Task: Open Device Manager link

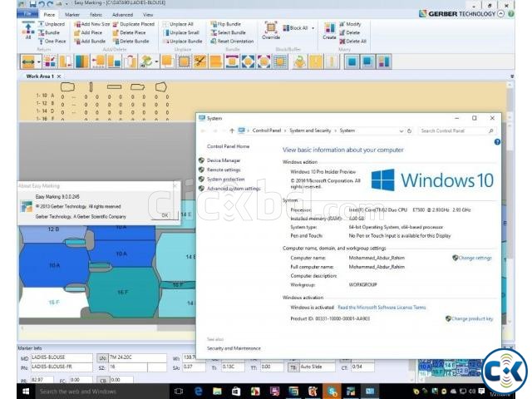Action: [224, 160]
